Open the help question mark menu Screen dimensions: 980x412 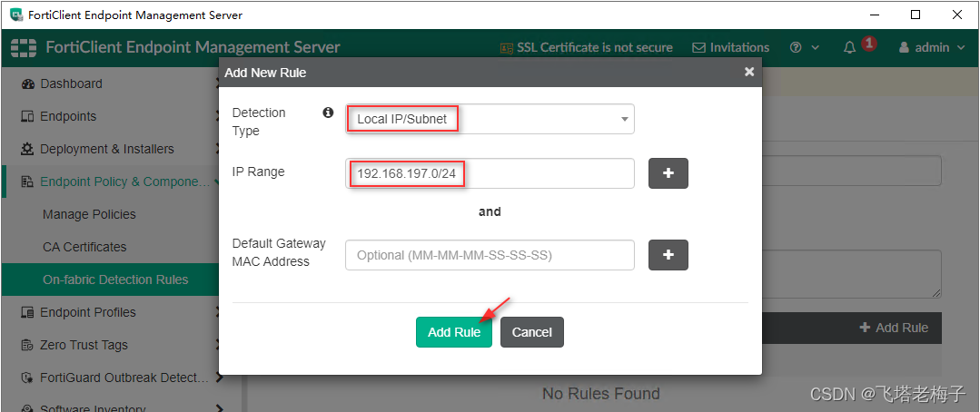804,47
